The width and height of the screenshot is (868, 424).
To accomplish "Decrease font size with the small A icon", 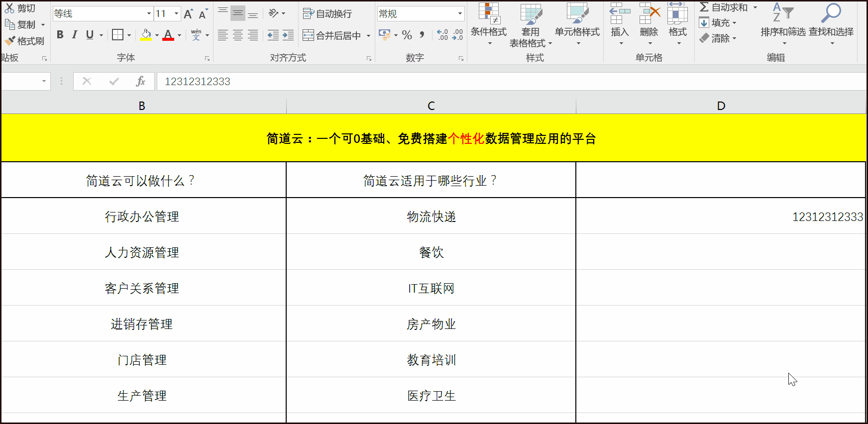I will [203, 14].
